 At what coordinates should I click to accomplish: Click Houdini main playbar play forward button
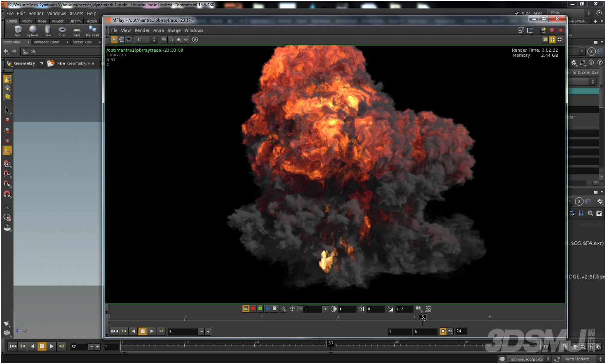point(51,346)
